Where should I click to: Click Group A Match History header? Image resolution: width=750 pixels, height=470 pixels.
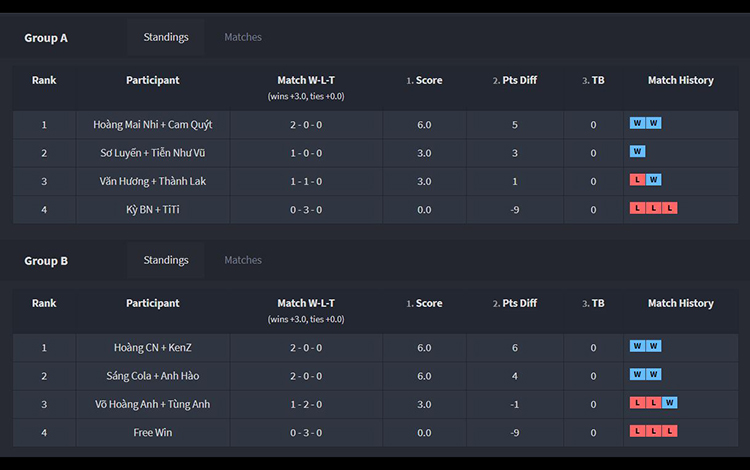(x=681, y=80)
